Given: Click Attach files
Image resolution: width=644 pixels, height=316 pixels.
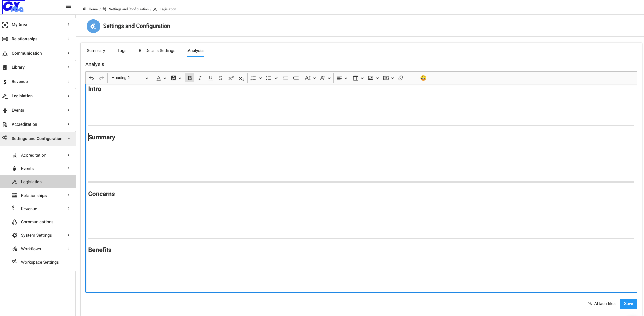Looking at the screenshot, I should pos(602,304).
